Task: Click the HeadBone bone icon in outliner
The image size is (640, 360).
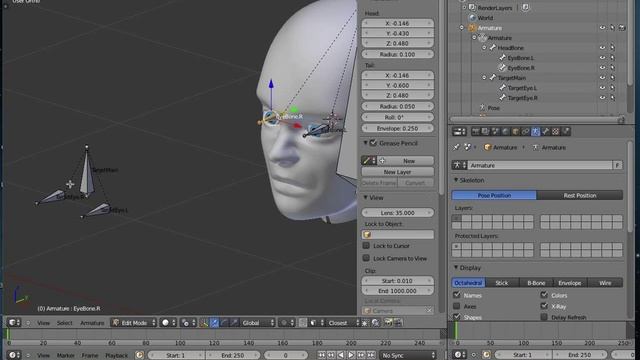Action: click(x=493, y=48)
